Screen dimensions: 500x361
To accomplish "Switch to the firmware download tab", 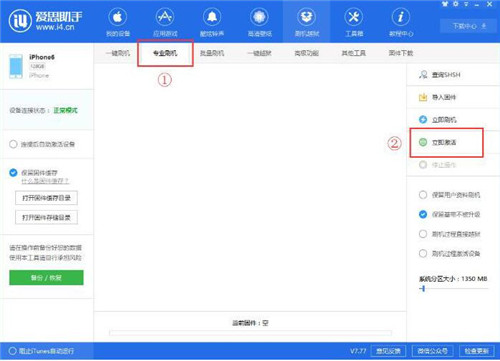I will tap(401, 53).
